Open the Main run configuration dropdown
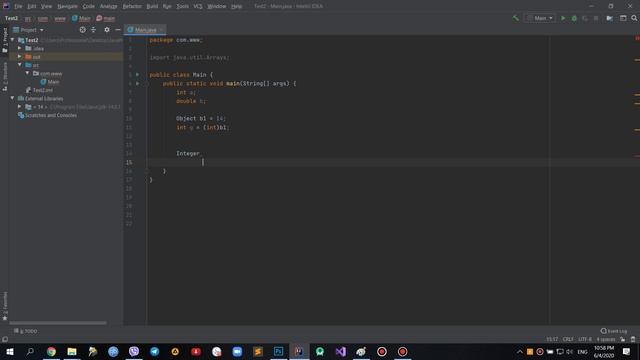The image size is (640, 360). click(540, 18)
